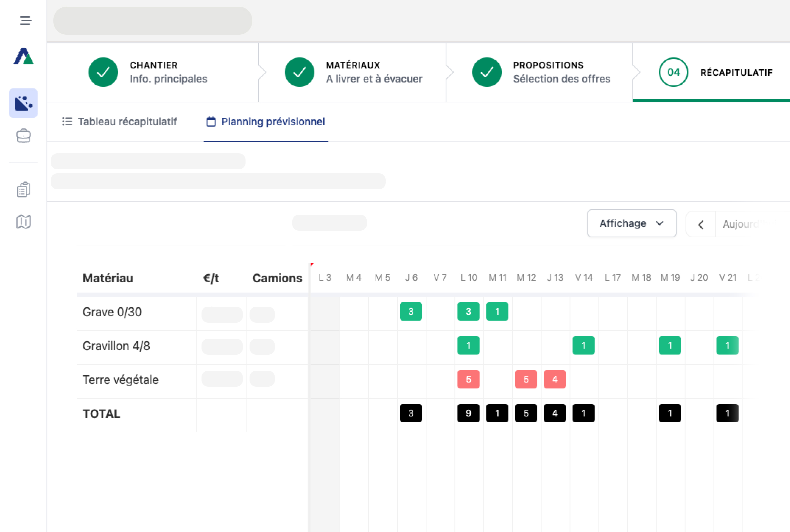
Task: Expand the Affichage dropdown
Action: [632, 223]
